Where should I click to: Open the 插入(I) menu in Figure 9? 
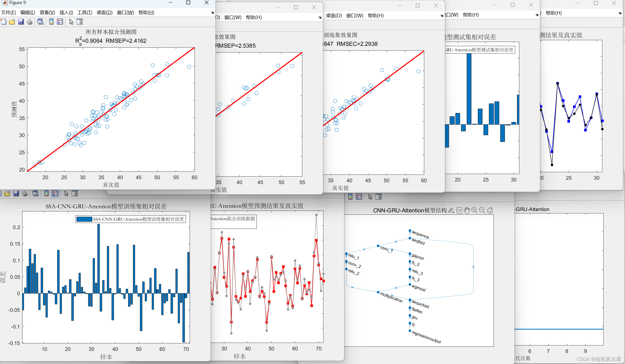[x=66, y=13]
